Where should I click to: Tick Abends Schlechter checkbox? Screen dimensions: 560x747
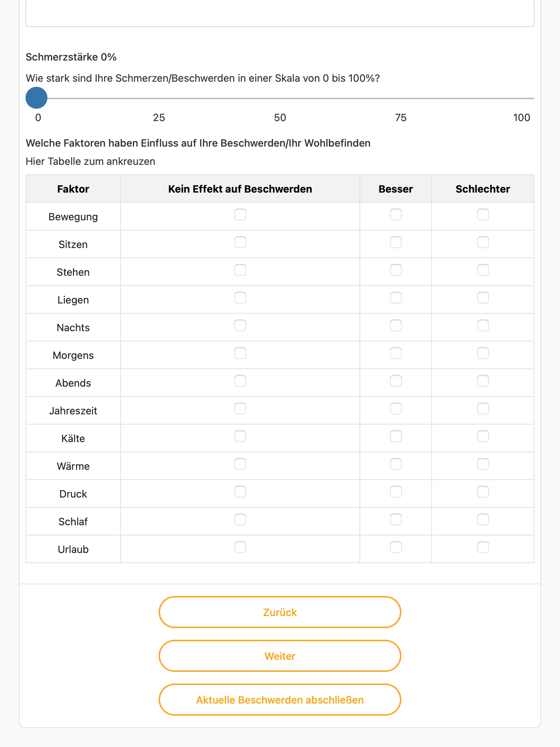tap(483, 381)
